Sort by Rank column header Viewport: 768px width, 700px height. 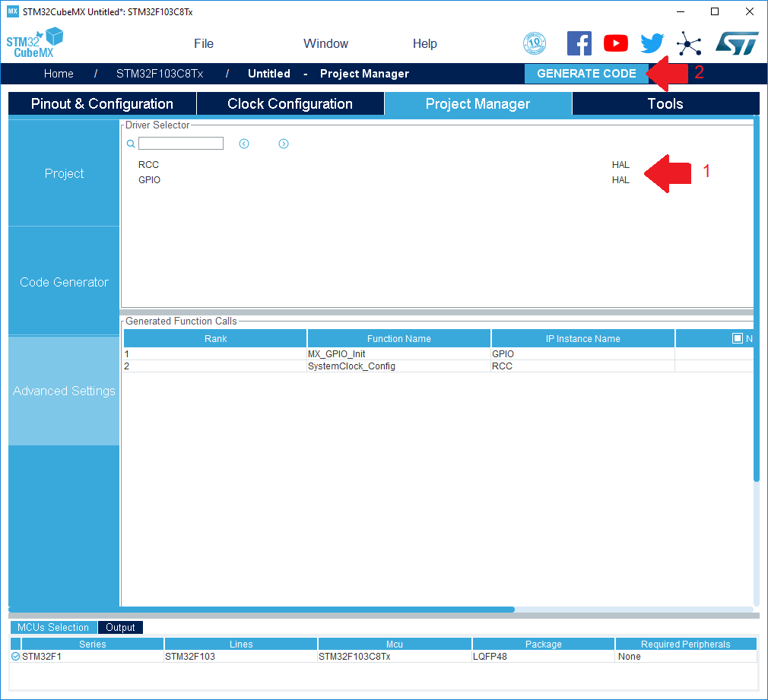click(x=215, y=338)
